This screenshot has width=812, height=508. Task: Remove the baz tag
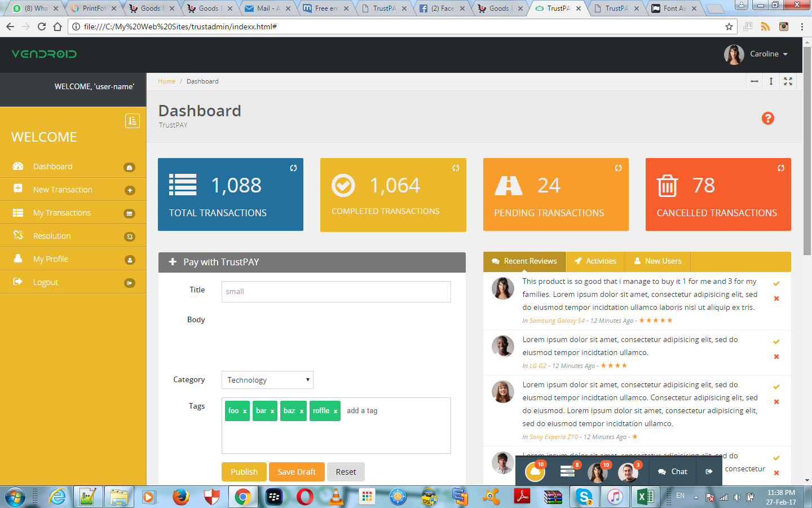tap(302, 411)
